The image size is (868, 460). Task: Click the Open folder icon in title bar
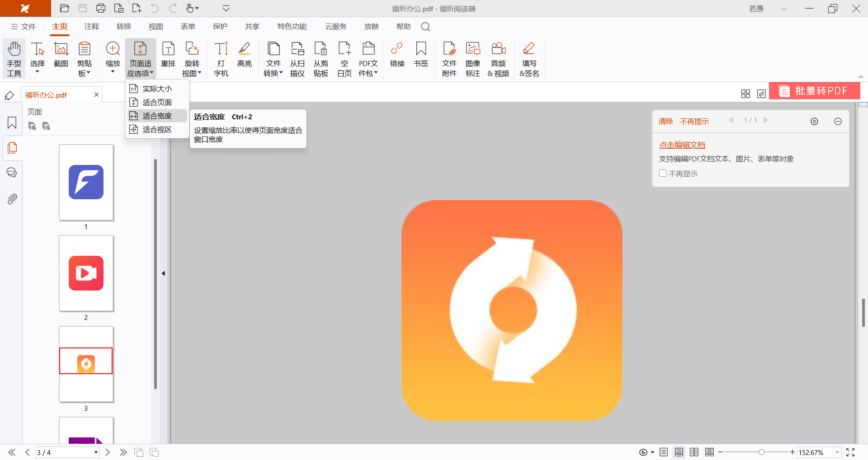65,8
